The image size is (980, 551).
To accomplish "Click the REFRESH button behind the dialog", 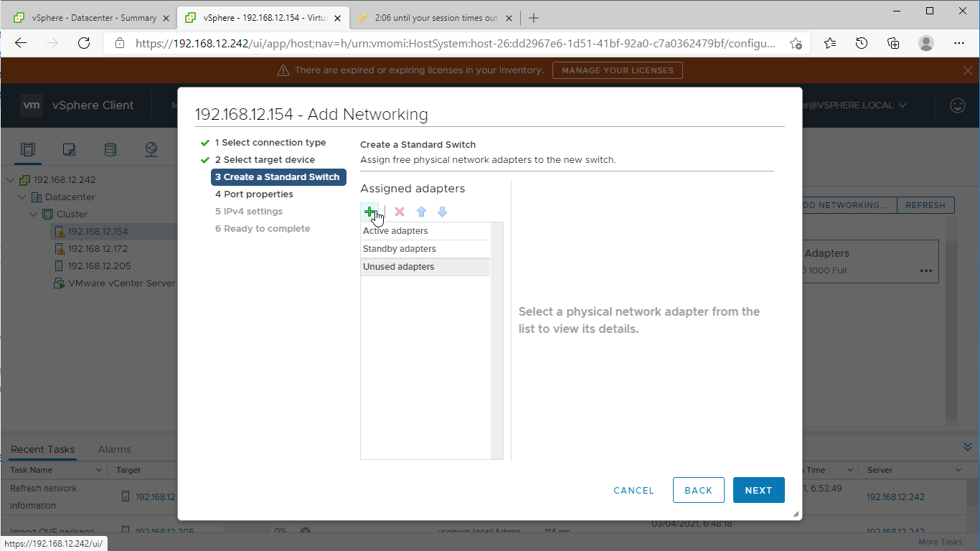I will [x=925, y=205].
